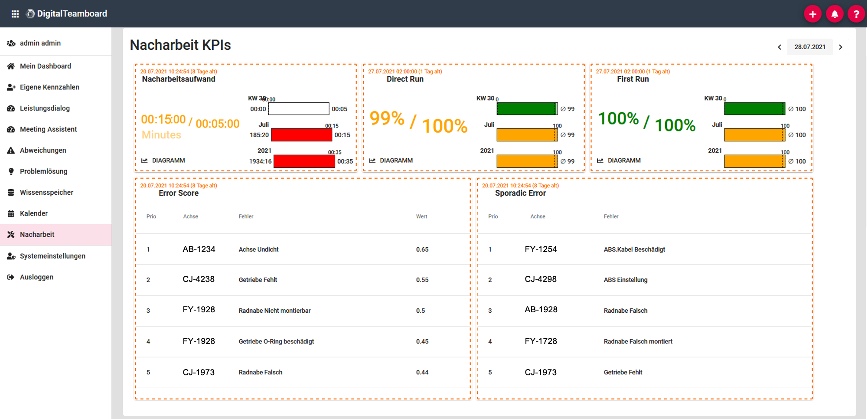Screen dimensions: 868x419
Task: Click red Juli bar in Nacharbeitsaufwand
Action: coord(301,135)
